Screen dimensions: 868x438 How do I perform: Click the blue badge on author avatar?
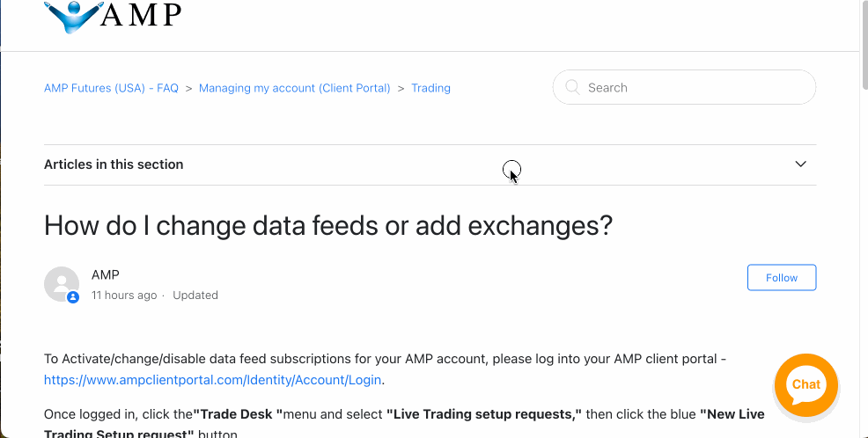pyautogui.click(x=73, y=297)
